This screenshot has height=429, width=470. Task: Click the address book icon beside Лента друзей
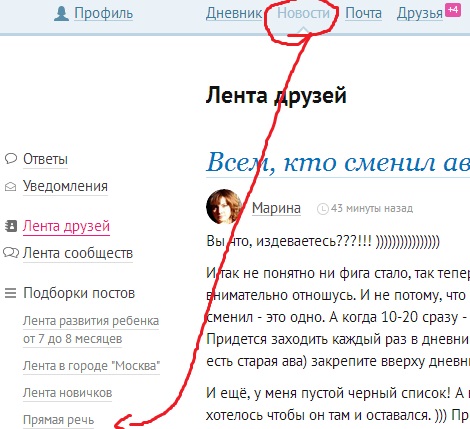pyautogui.click(x=11, y=226)
